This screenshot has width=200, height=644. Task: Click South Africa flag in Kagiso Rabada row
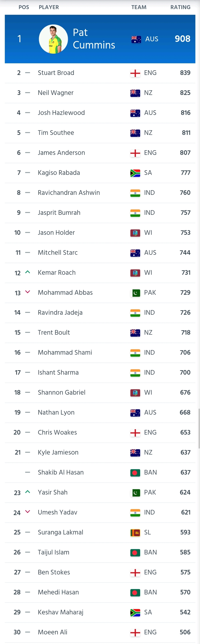(x=135, y=173)
